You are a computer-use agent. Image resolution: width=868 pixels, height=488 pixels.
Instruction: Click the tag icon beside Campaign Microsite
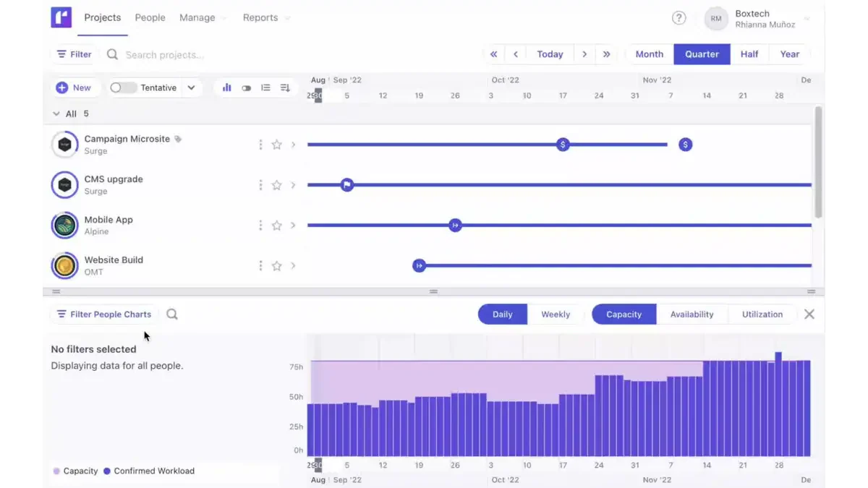tap(178, 139)
